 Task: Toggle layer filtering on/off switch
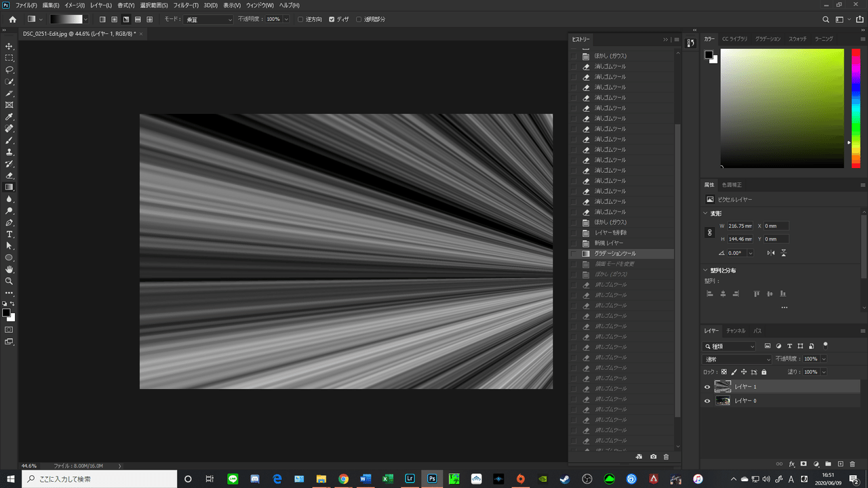coord(825,345)
